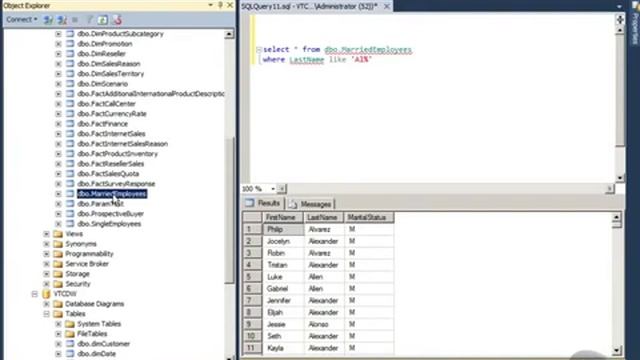Click the 'Philip' cell in results
Viewport: 640px width, 360px height.
pos(283,229)
